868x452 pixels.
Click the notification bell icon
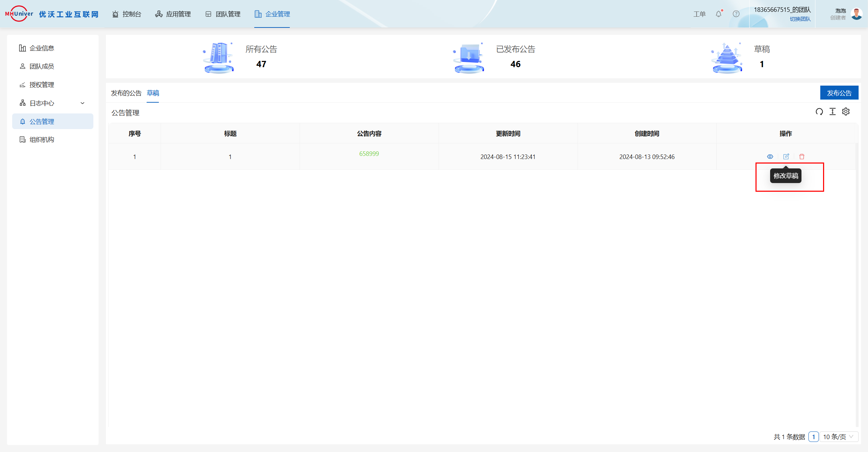coord(719,14)
